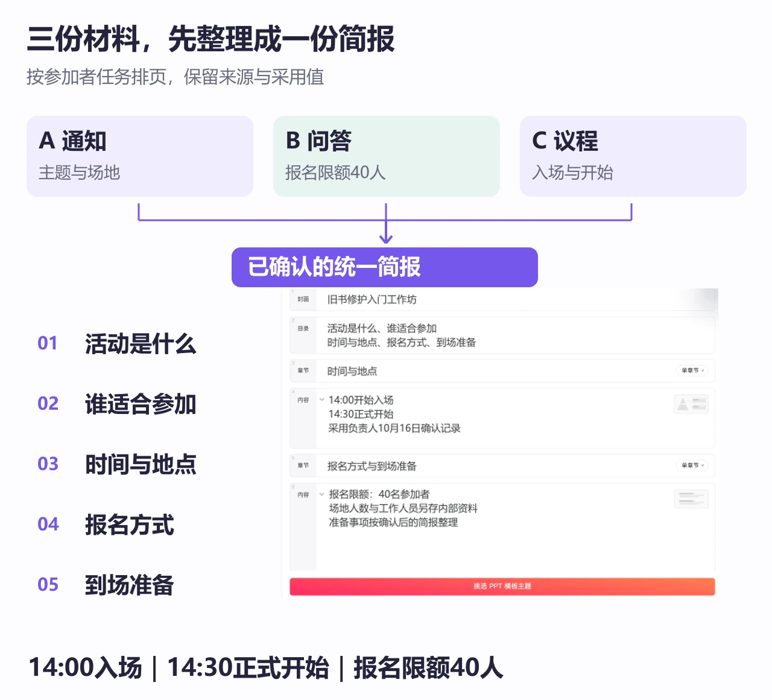772x700 pixels.
Task: Click 章节 label beside 时间与地点
Action: point(303,371)
